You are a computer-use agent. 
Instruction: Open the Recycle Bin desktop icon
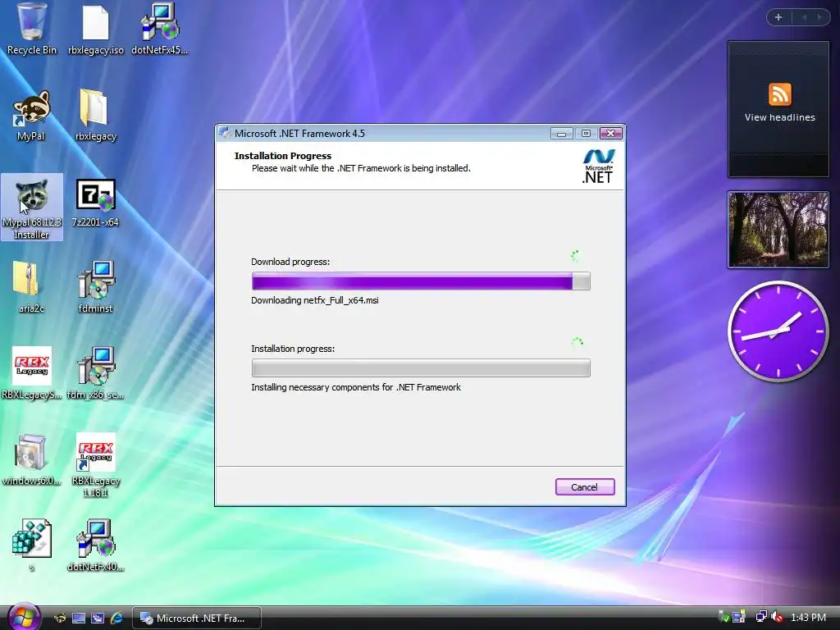[32, 29]
